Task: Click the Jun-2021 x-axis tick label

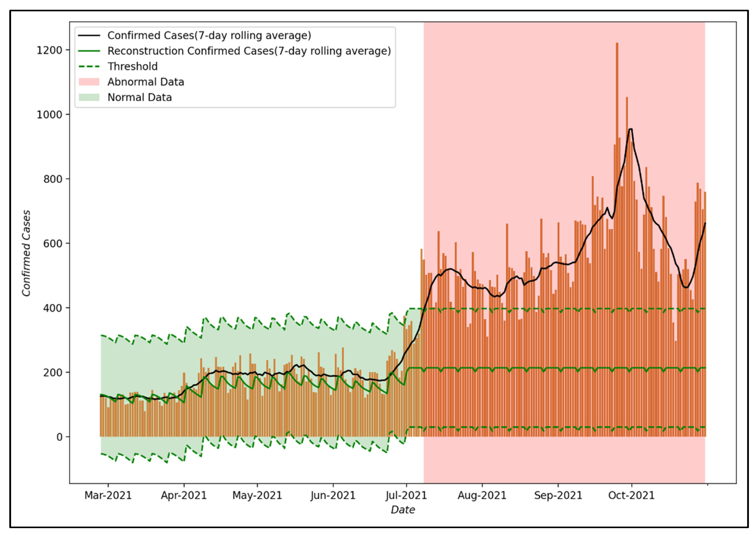Action: coord(333,495)
